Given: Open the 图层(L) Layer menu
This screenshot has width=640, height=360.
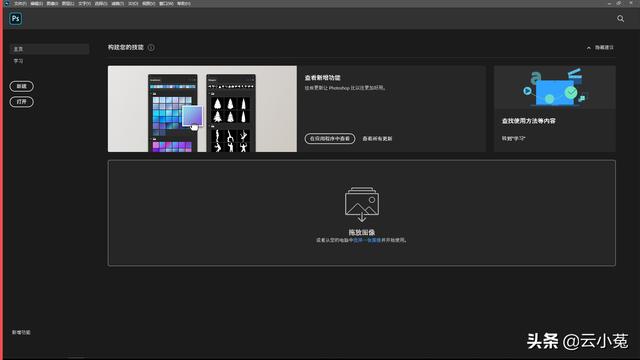Looking at the screenshot, I should point(68,4).
